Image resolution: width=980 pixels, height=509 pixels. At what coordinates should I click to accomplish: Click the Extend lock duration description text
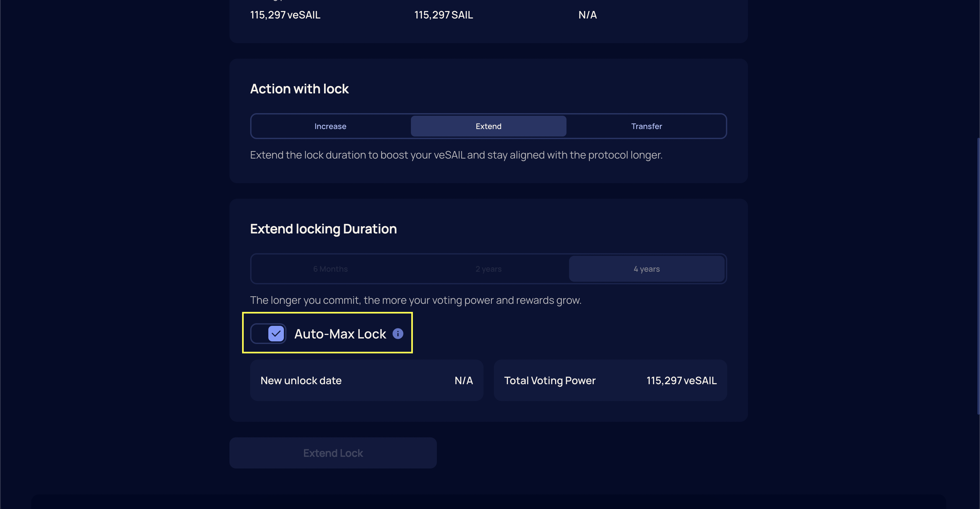coord(456,155)
